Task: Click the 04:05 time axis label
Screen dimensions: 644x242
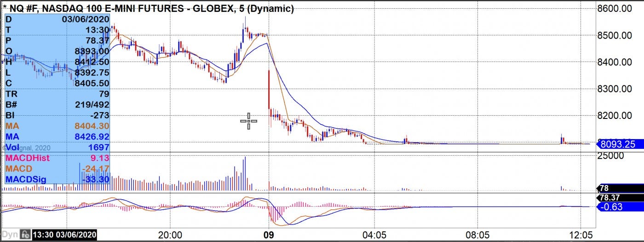Action: coord(374,235)
